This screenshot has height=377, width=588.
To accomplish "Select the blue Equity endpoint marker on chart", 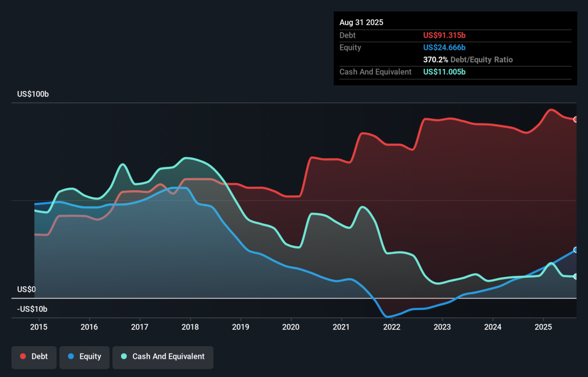I will click(576, 250).
